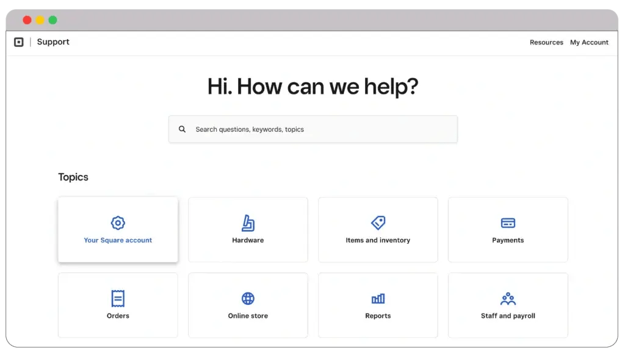Click the magnifying glass search icon
The width and height of the screenshot is (625, 364).
pyautogui.click(x=182, y=129)
